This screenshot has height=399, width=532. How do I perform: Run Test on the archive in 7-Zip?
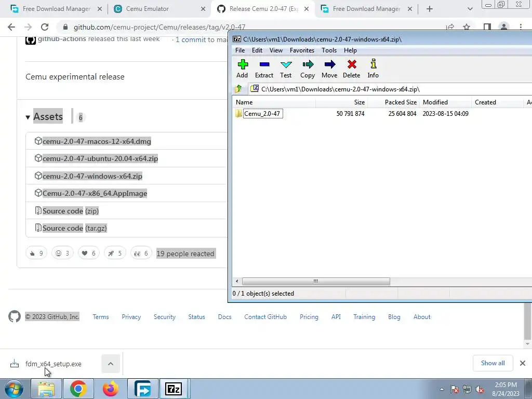pyautogui.click(x=286, y=69)
